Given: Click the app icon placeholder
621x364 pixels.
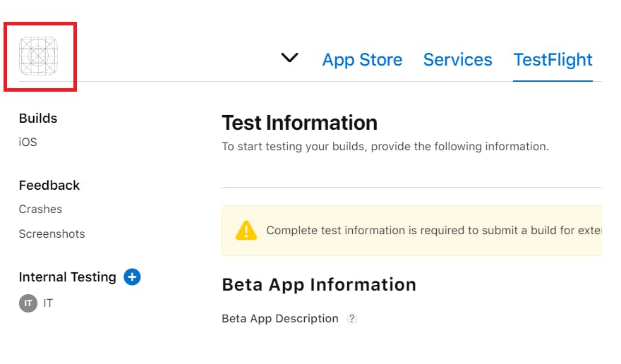Looking at the screenshot, I should pos(39,56).
